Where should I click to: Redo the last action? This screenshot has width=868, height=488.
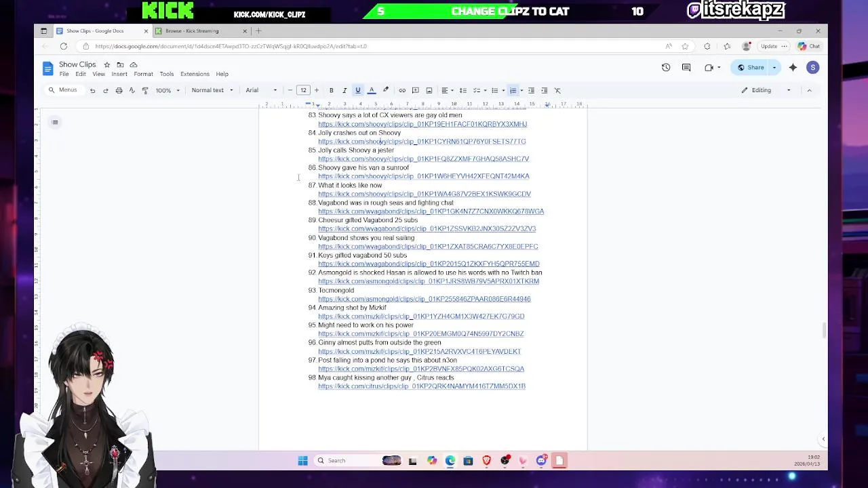coord(106,90)
